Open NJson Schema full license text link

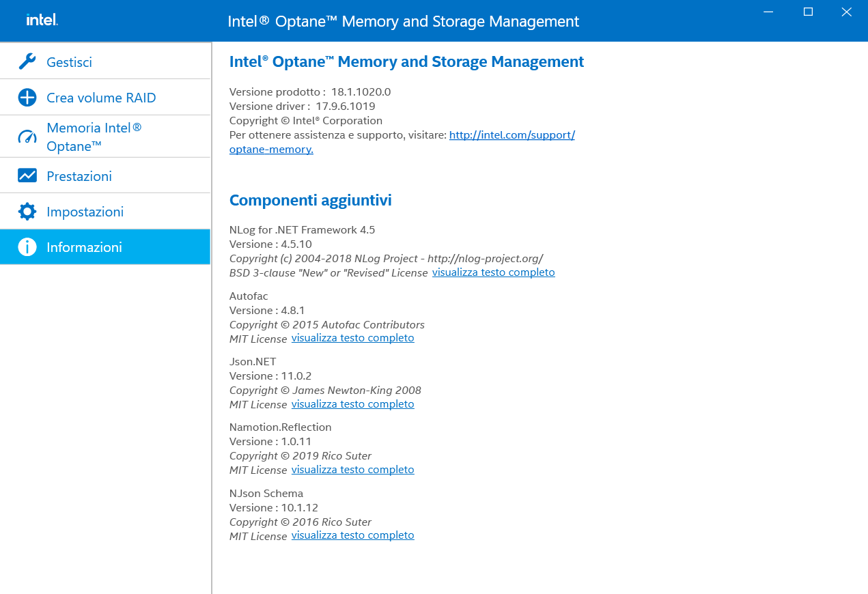pos(352,535)
